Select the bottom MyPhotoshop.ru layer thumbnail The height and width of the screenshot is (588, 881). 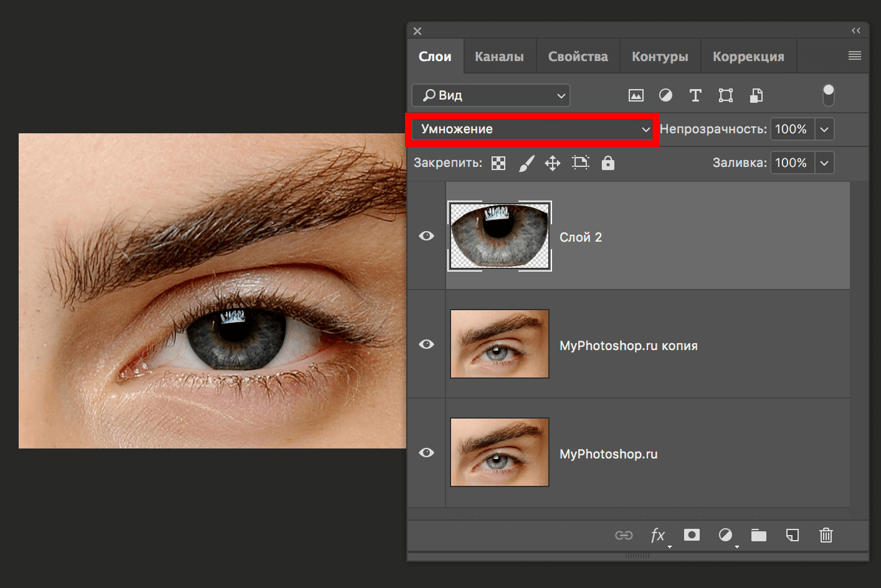(500, 452)
